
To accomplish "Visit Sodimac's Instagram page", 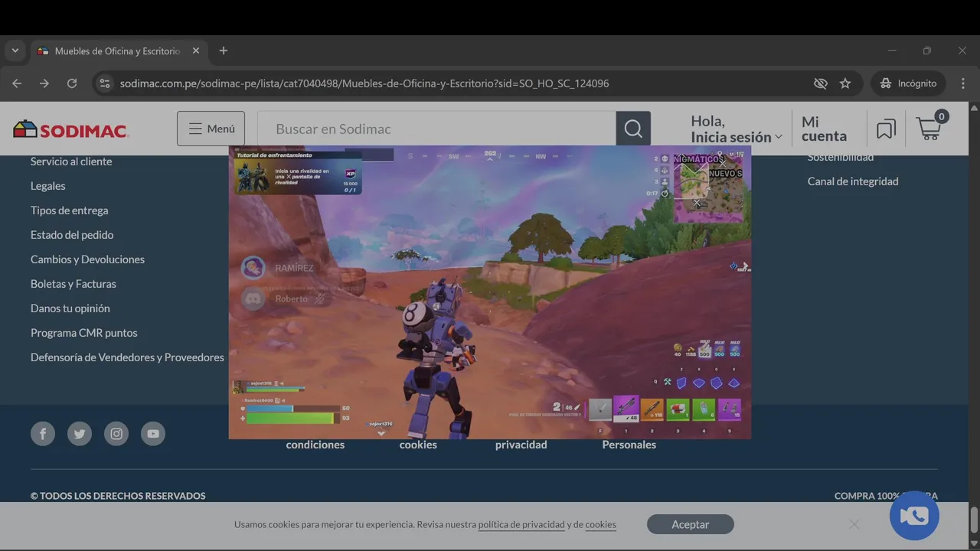I will pyautogui.click(x=116, y=434).
